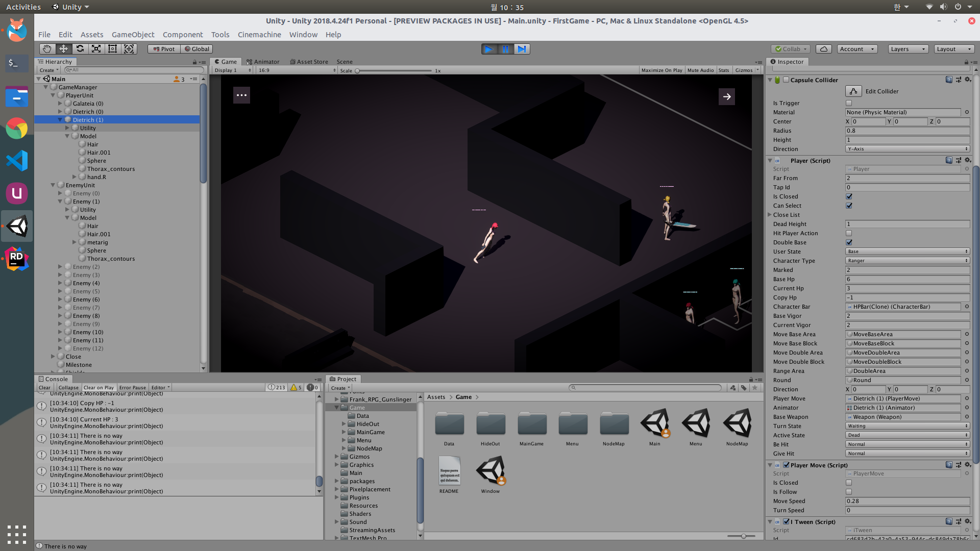Click the Step frame button

(522, 49)
